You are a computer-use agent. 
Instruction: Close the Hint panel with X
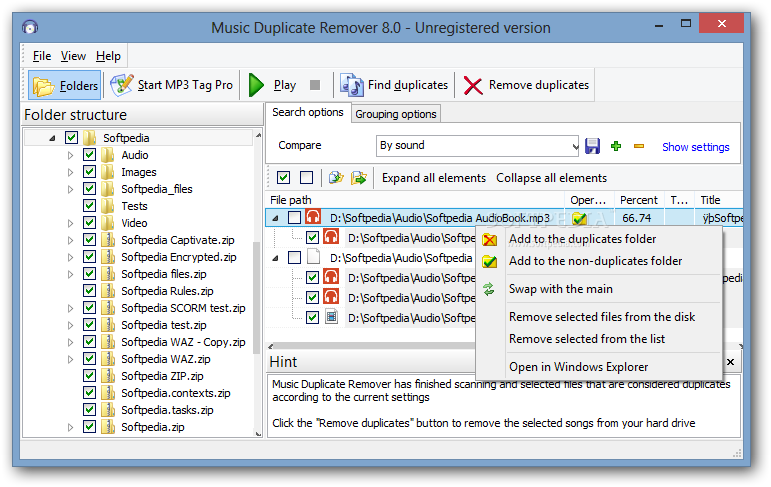[x=730, y=362]
